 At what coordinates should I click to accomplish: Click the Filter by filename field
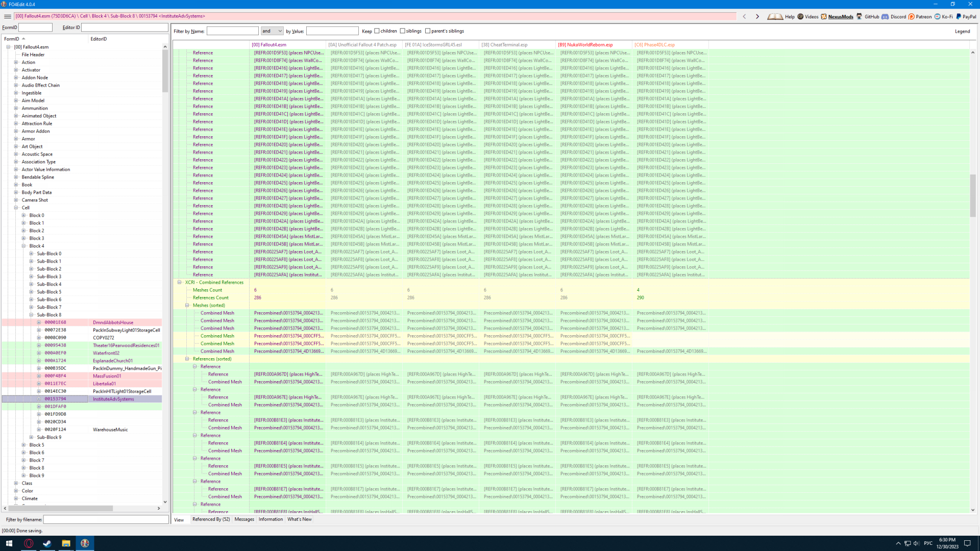[106, 519]
